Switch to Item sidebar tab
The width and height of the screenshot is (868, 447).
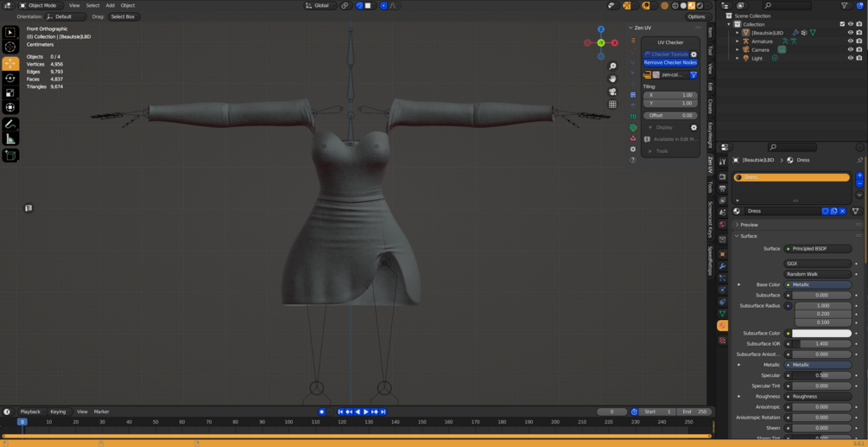(711, 34)
